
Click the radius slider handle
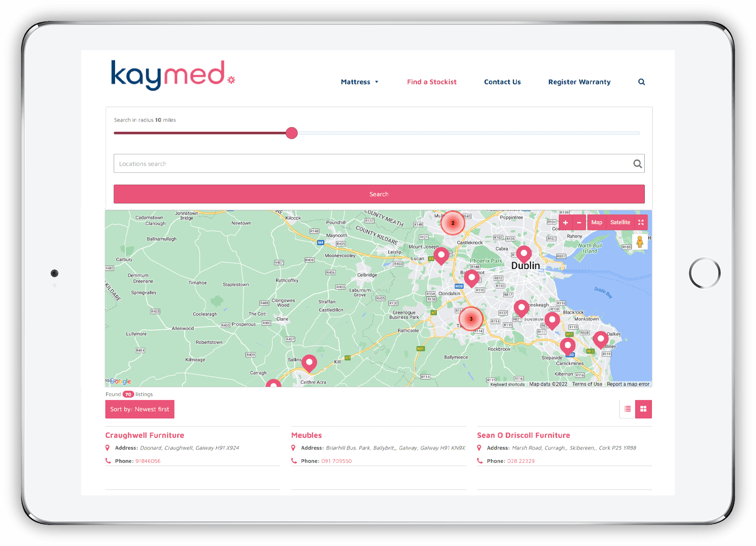pyautogui.click(x=292, y=133)
